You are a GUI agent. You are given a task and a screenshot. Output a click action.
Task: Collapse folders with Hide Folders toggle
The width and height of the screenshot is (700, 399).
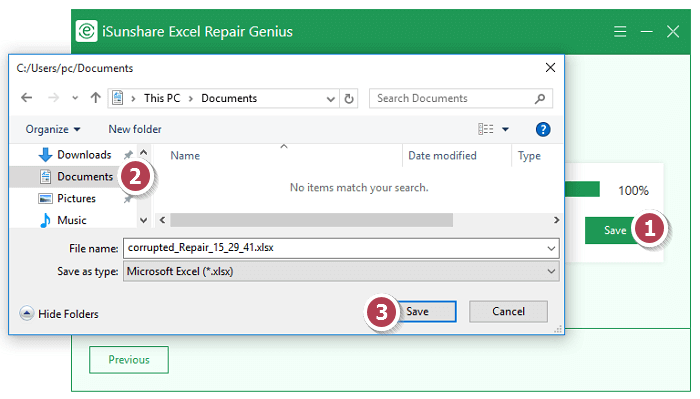click(x=59, y=314)
